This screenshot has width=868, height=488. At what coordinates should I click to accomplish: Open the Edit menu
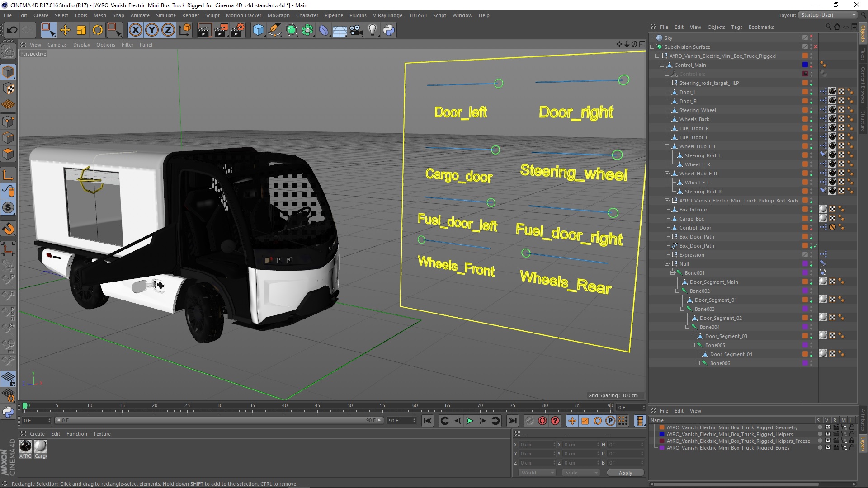23,15
